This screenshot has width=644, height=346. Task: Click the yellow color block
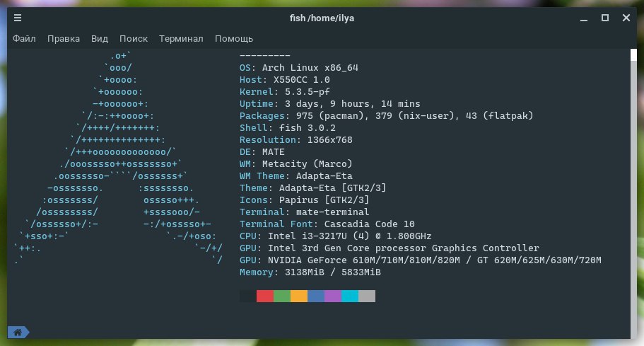click(x=298, y=296)
